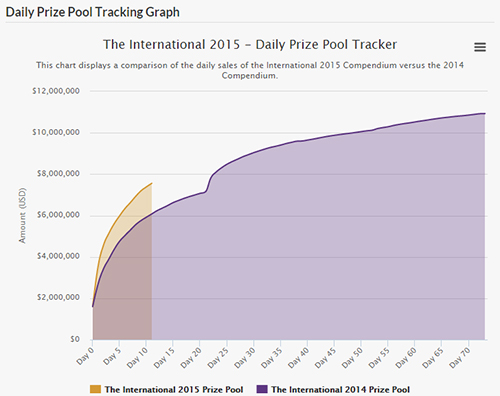Viewport: 500px width, 396px height.
Task: Click the orange 2015 legend color swatch
Action: click(95, 389)
